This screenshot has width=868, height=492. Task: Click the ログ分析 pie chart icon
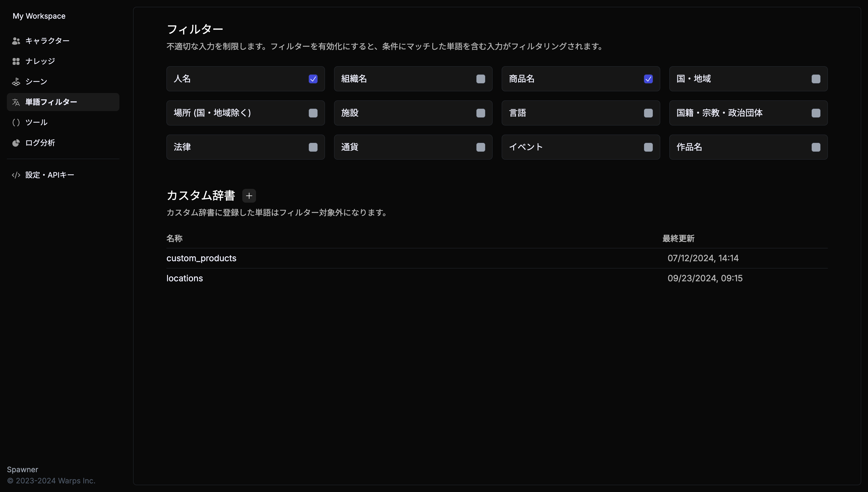[16, 143]
